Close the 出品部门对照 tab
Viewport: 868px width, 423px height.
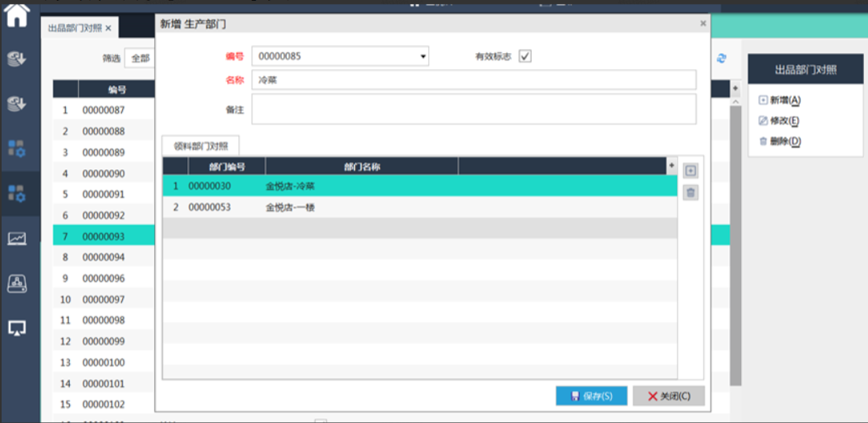(x=108, y=28)
